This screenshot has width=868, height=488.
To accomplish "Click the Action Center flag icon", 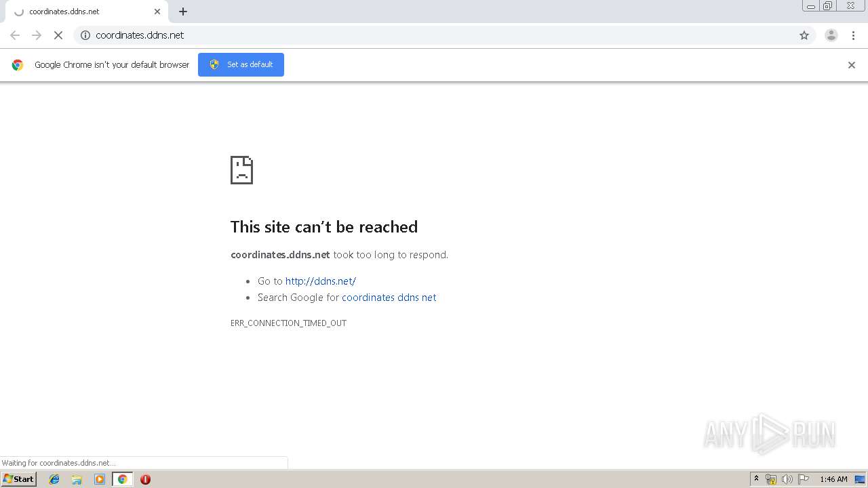I will pos(804,479).
